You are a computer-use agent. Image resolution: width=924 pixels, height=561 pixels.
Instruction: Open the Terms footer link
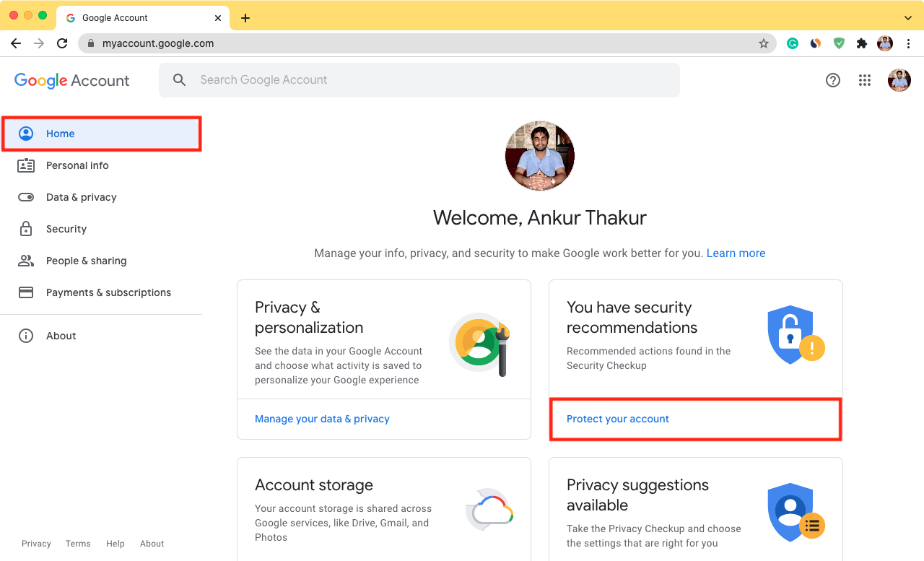coord(78,544)
